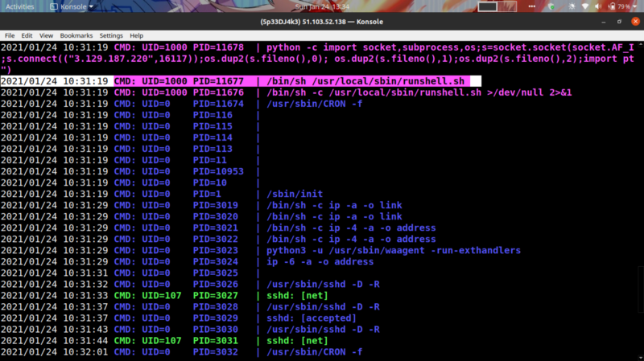644x361 pixels.
Task: Click the battery 79% indicator
Action: (x=619, y=6)
